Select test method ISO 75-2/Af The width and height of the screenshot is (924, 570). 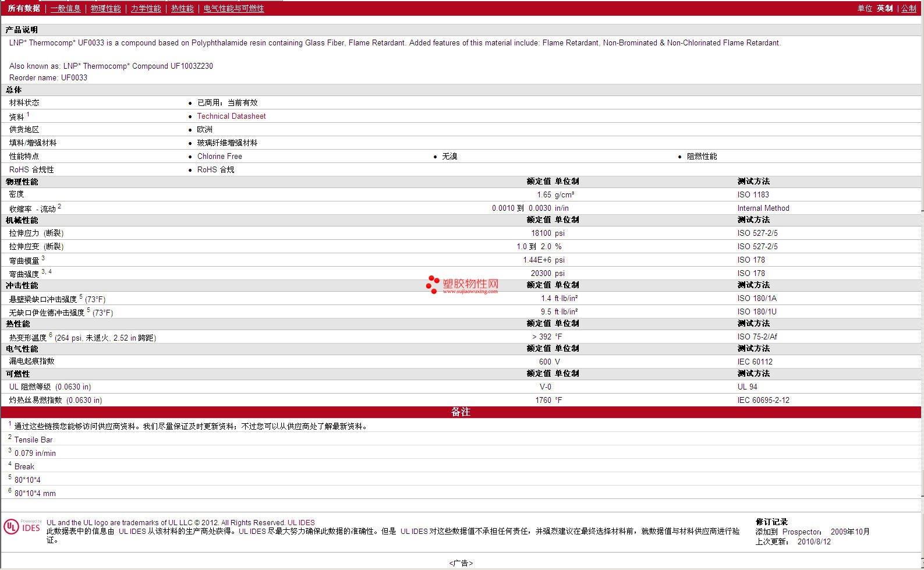pos(757,337)
